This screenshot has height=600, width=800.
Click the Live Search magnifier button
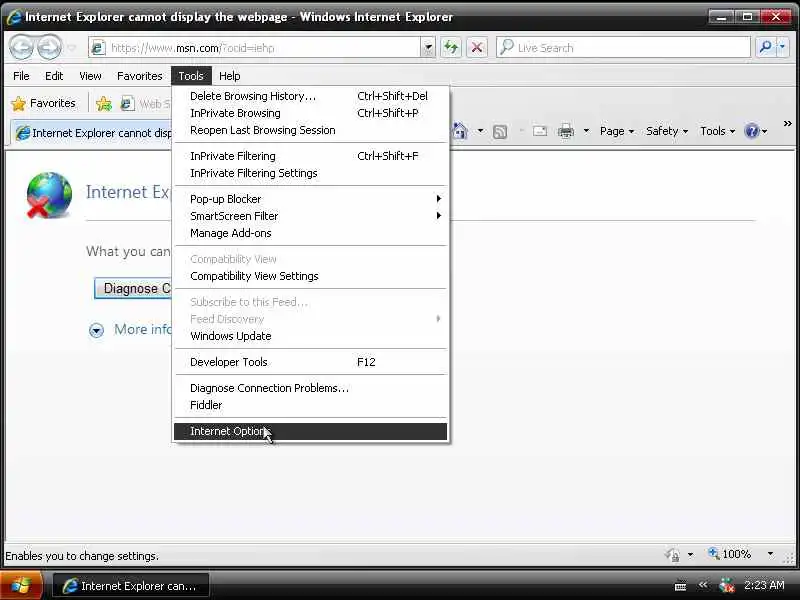point(765,47)
